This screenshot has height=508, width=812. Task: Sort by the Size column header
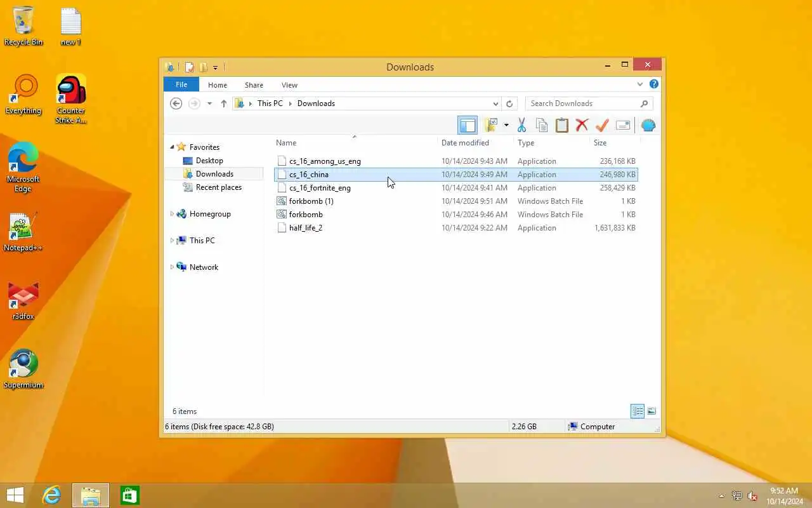(600, 143)
